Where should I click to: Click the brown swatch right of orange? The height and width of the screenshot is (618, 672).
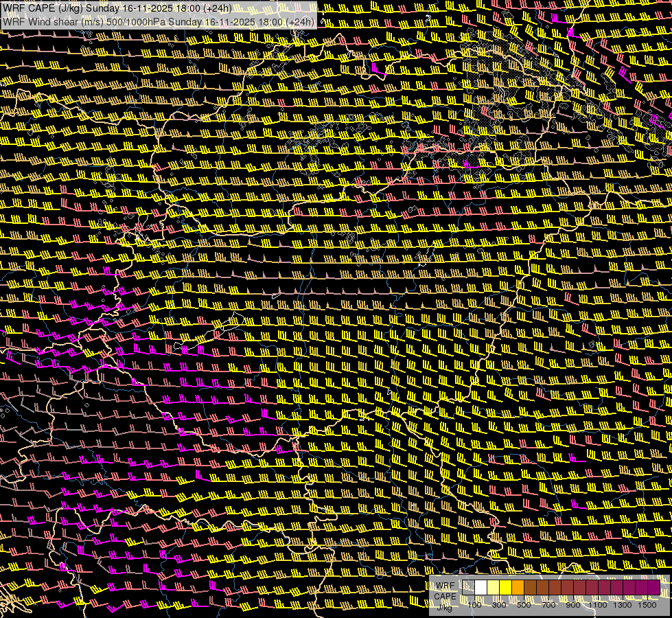pyautogui.click(x=531, y=587)
